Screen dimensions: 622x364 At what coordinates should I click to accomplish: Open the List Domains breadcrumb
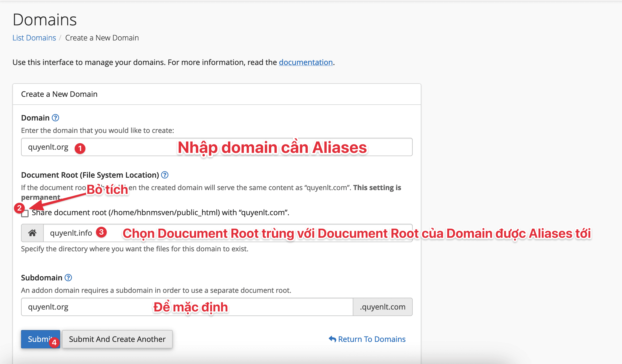pos(34,38)
